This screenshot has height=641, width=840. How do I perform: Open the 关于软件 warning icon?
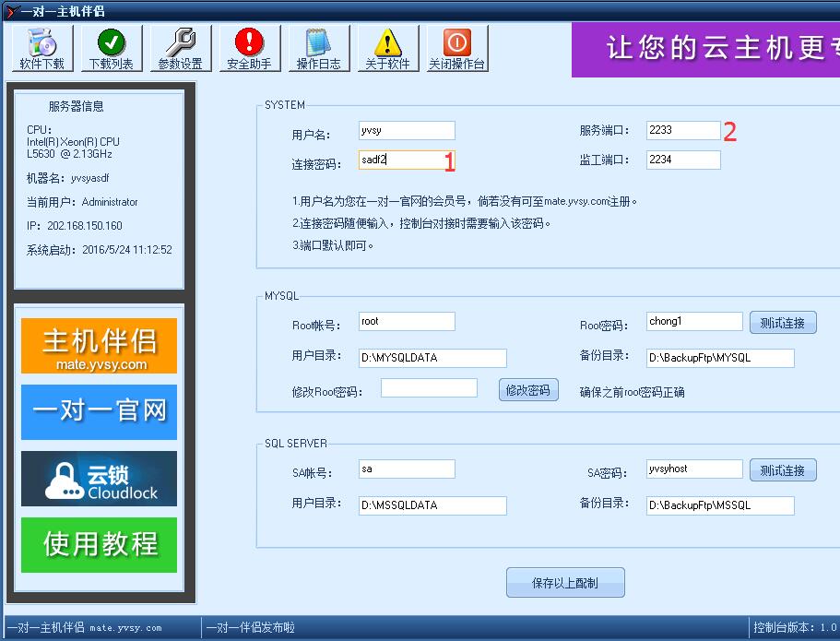coord(387,49)
